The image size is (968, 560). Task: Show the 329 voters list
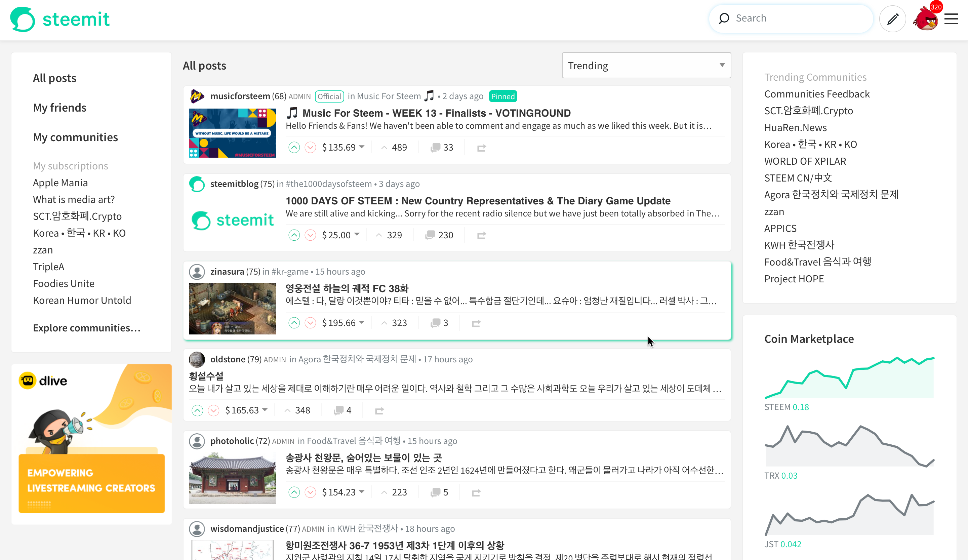pyautogui.click(x=389, y=235)
